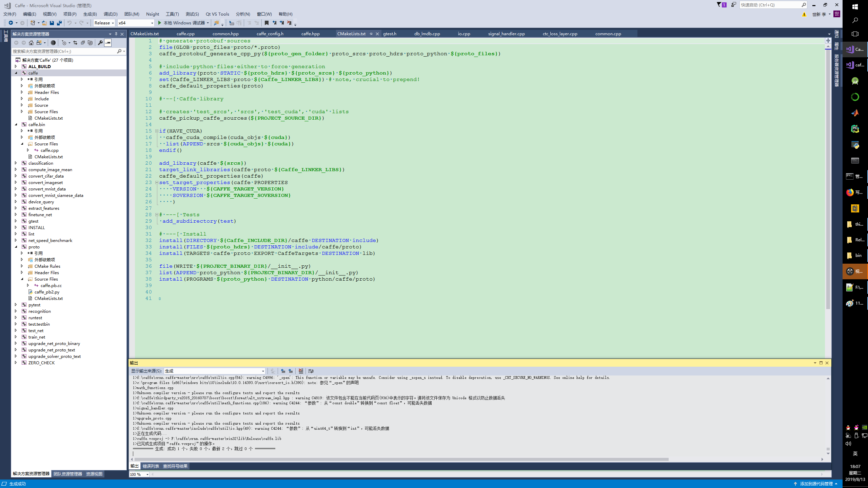Switch to the signal_handler.cpp tab
Image resolution: width=868 pixels, height=488 pixels.
tap(506, 34)
